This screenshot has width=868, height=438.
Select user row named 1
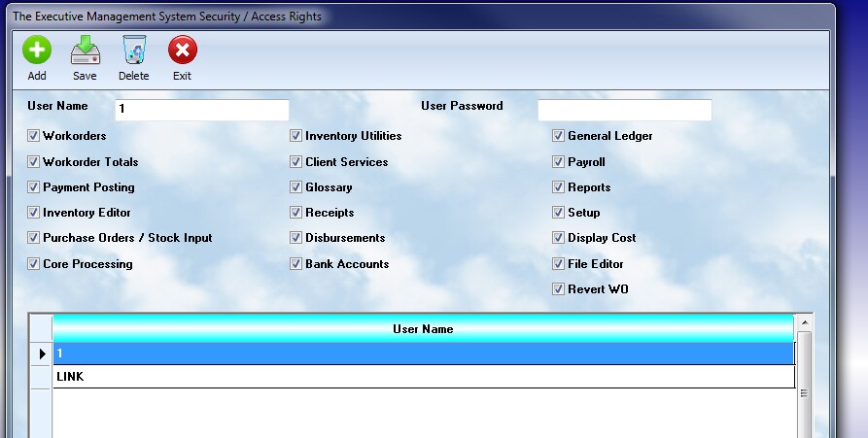point(423,354)
